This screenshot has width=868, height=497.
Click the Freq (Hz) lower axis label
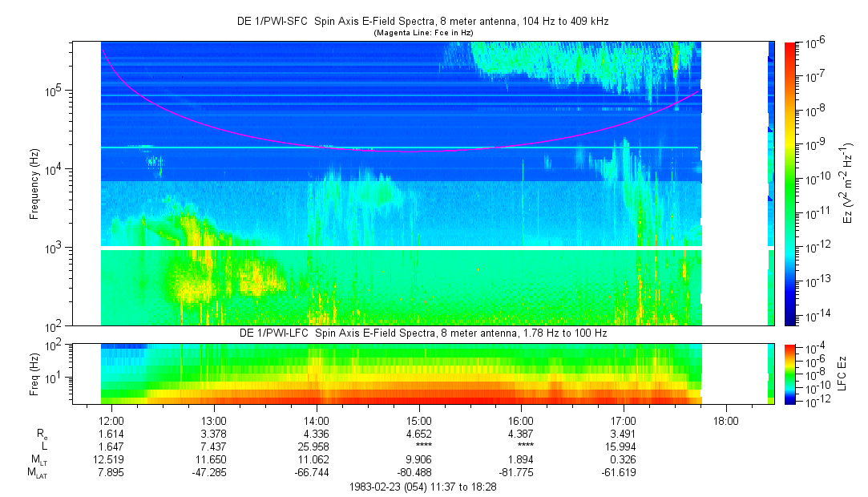tap(34, 374)
